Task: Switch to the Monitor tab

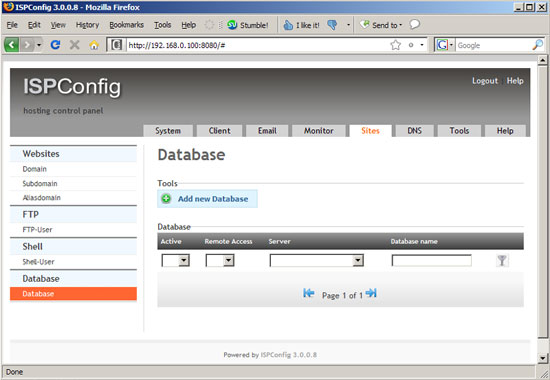Action: [318, 131]
